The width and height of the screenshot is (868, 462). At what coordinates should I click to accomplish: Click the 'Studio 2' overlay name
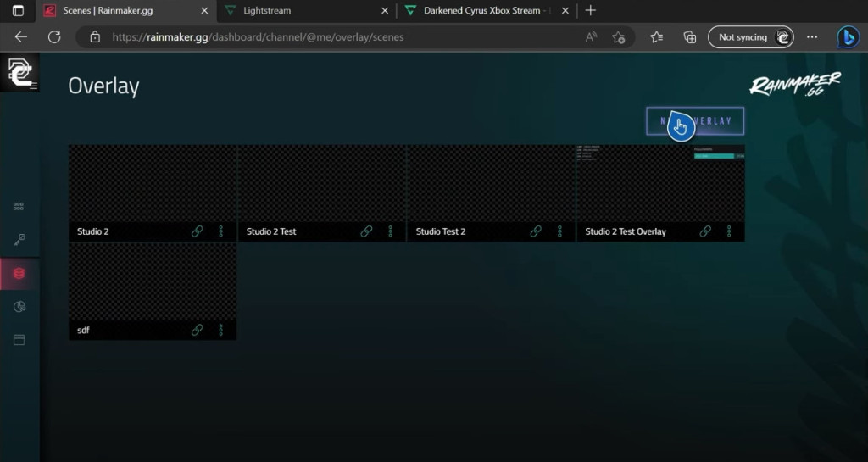coord(93,231)
